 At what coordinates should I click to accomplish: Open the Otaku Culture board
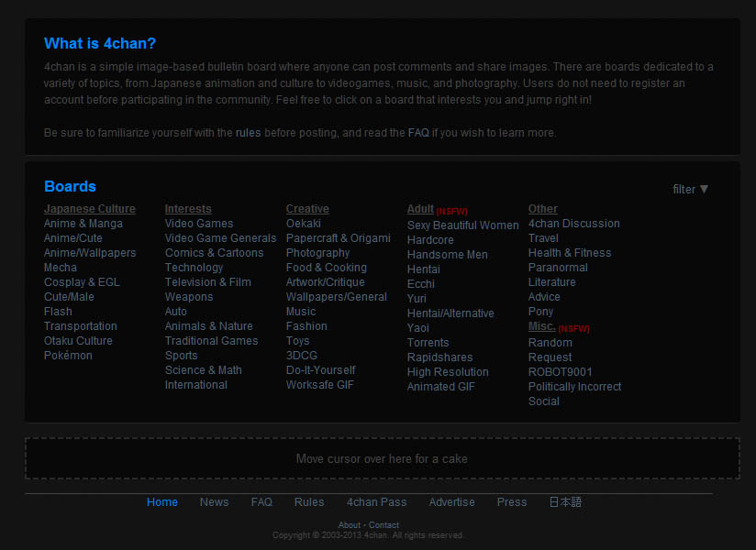(78, 340)
